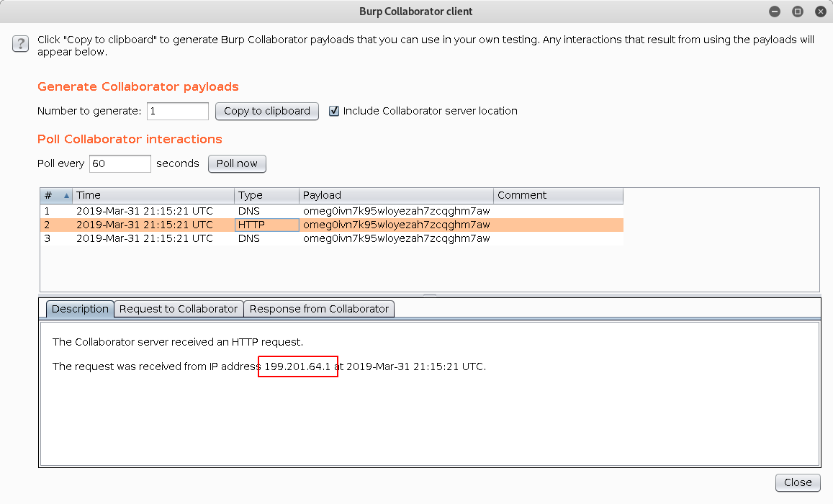Click the payload text in row 2
This screenshot has width=833, height=504.
[x=396, y=225]
